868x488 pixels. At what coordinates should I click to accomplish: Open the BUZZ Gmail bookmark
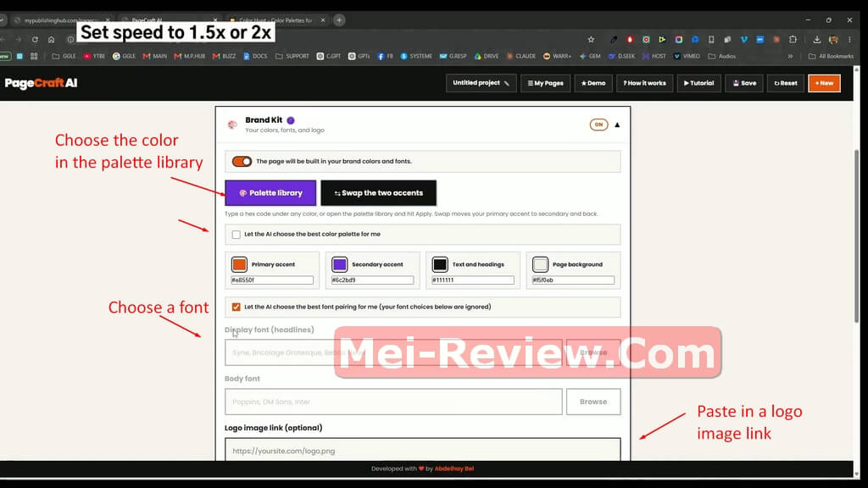coord(224,56)
